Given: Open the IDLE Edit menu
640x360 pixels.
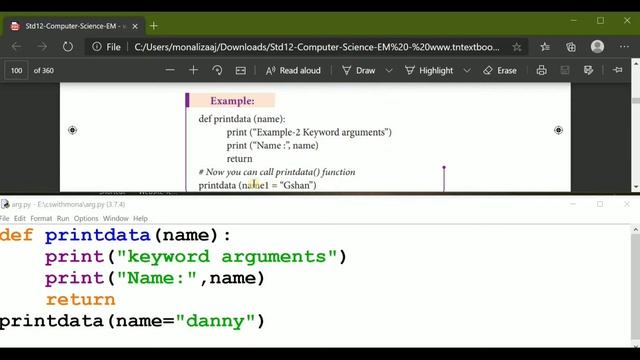Looking at the screenshot, I should (20, 218).
